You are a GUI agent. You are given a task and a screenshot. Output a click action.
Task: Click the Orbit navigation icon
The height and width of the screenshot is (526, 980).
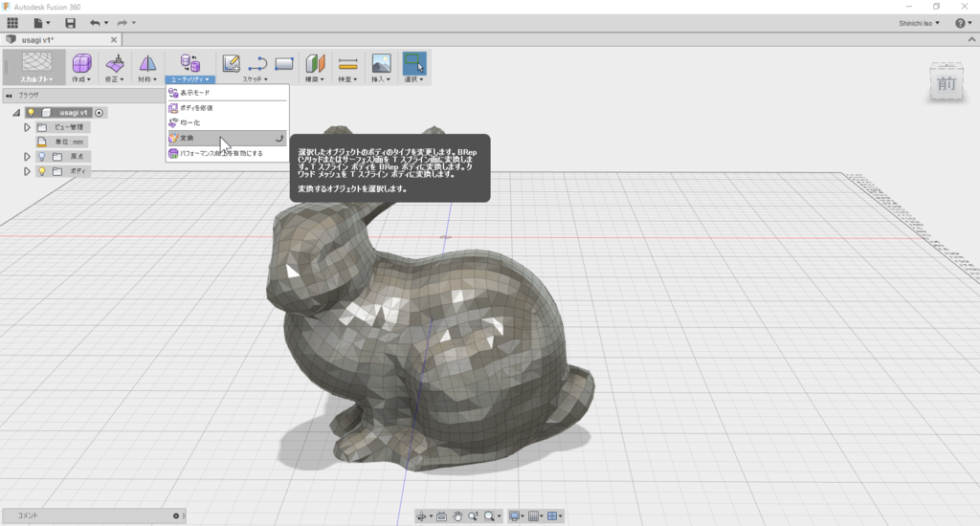tap(421, 516)
